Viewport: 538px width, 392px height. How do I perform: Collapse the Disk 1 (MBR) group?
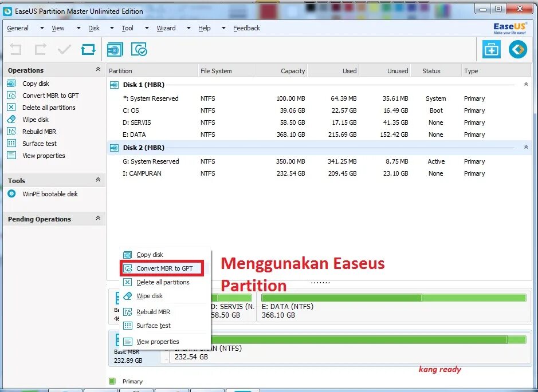tap(525, 84)
